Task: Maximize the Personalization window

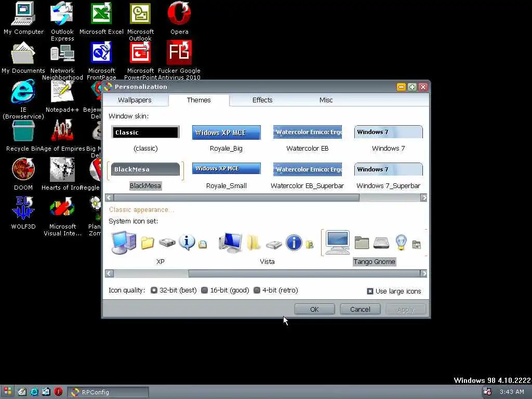Action: (412, 87)
